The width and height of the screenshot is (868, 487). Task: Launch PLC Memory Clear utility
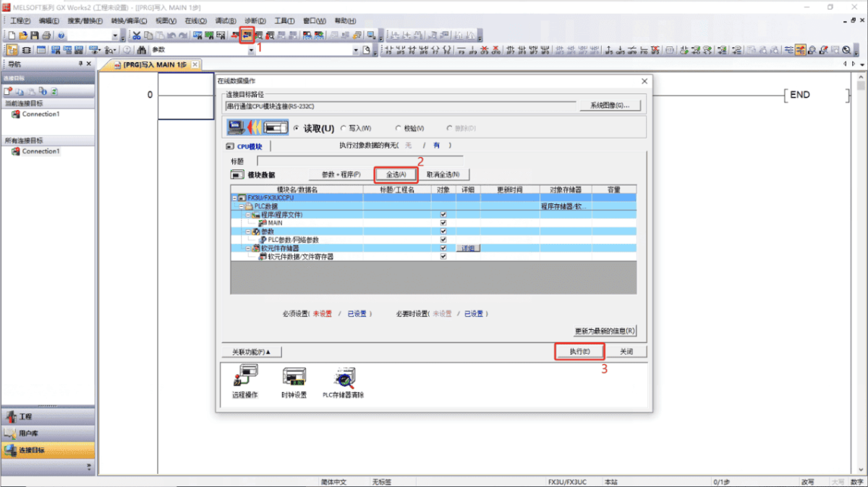click(344, 380)
